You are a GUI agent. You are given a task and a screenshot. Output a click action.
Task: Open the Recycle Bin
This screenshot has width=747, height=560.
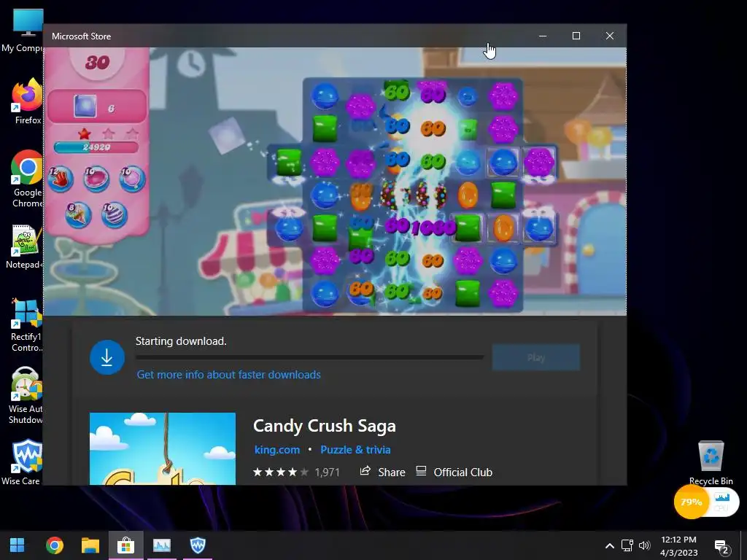(x=711, y=463)
